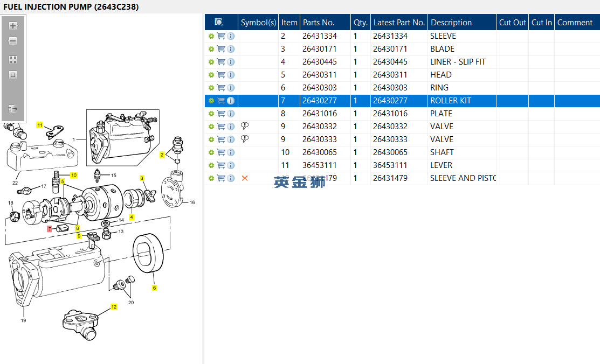Sort by Description column header
The image size is (600, 364).
point(462,22)
